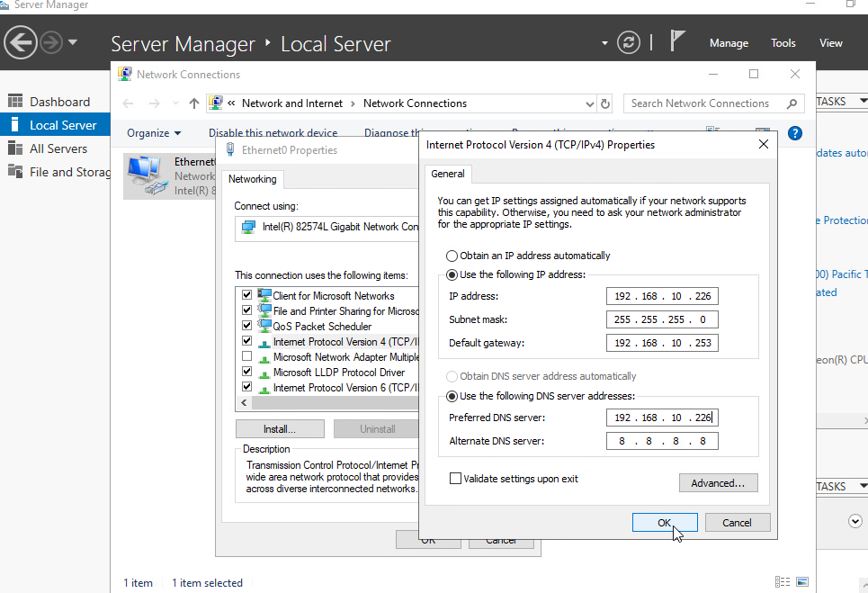Click the Server Manager forward arrow
Screen dimensions: 868x593
51,42
